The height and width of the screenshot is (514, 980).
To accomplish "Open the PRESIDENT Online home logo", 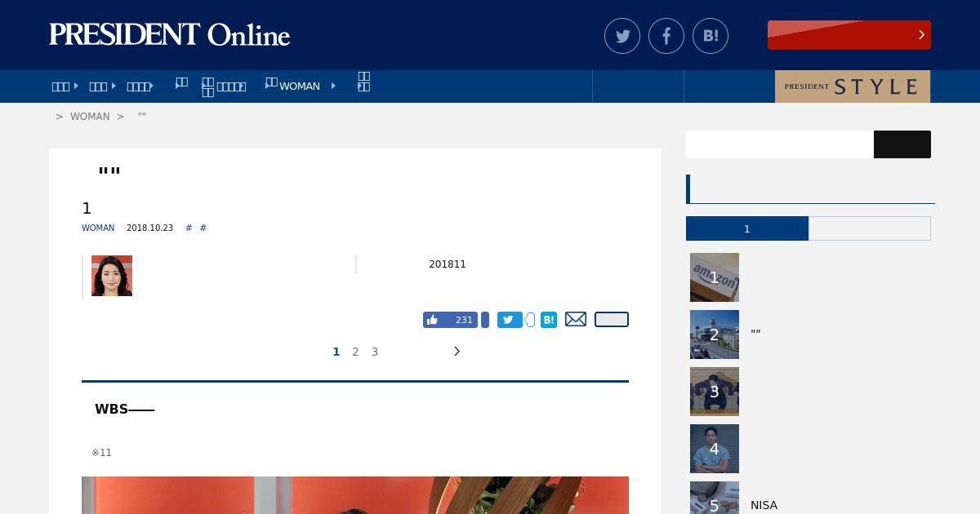I will coord(170,35).
